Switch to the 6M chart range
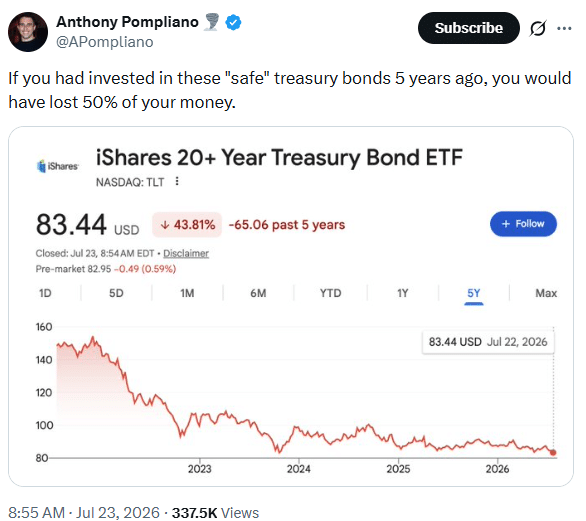This screenshot has width=586, height=521. (x=258, y=293)
